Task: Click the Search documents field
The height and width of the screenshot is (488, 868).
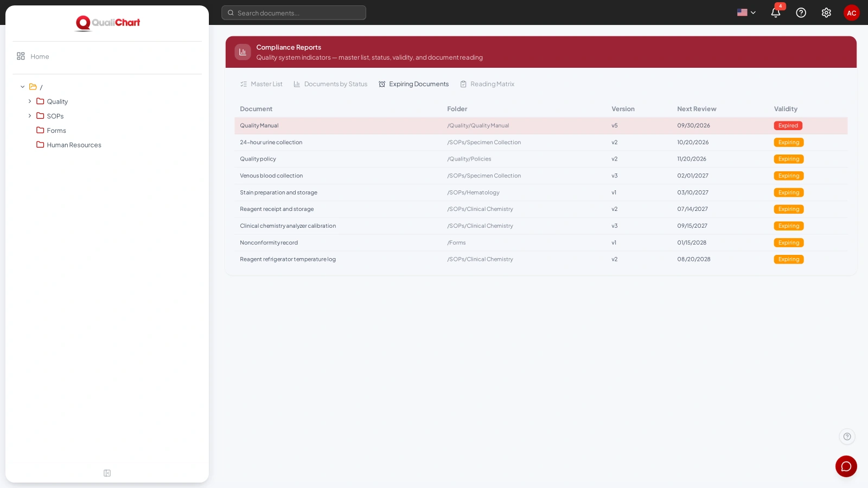Action: (x=293, y=12)
